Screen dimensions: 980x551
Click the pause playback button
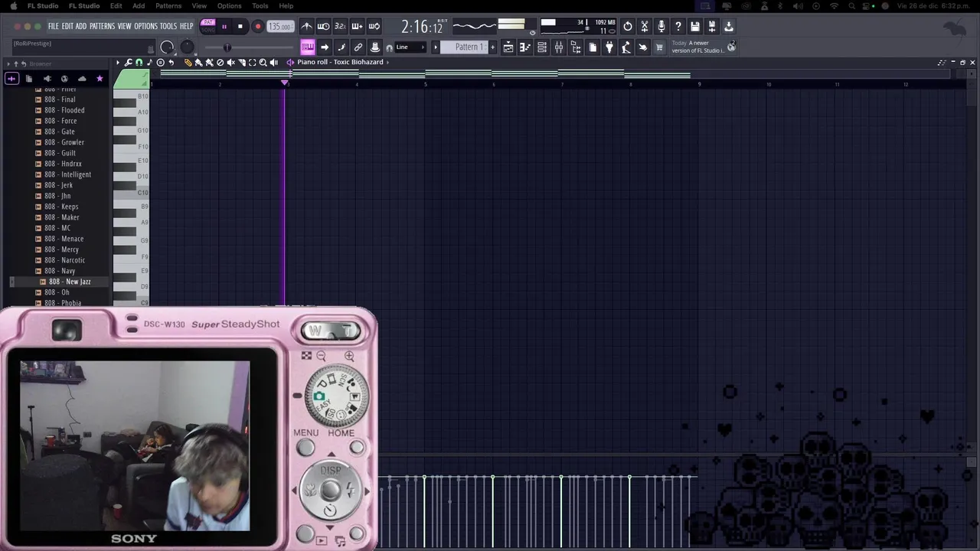[x=224, y=27]
